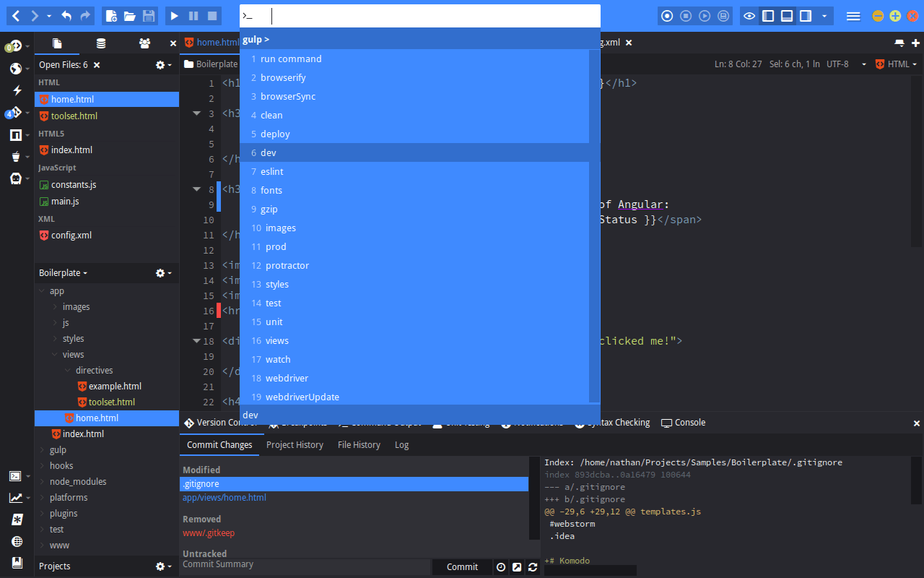Switch to File History tab
Image resolution: width=924 pixels, height=578 pixels.
pyautogui.click(x=359, y=445)
